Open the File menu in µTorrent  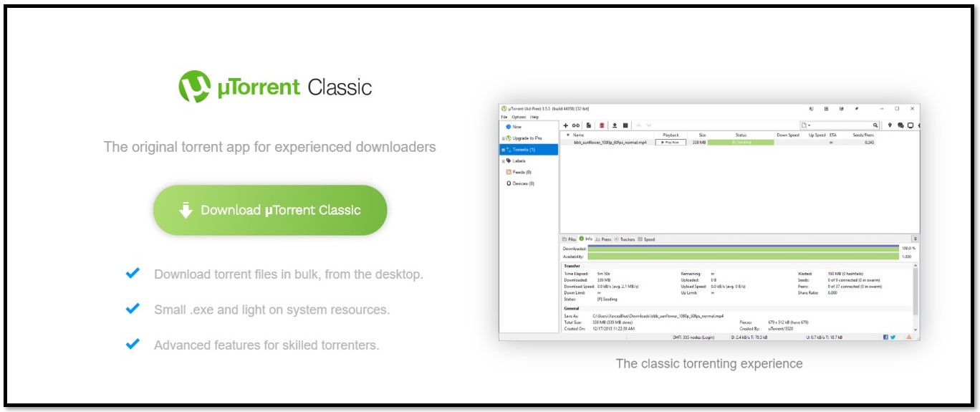504,117
